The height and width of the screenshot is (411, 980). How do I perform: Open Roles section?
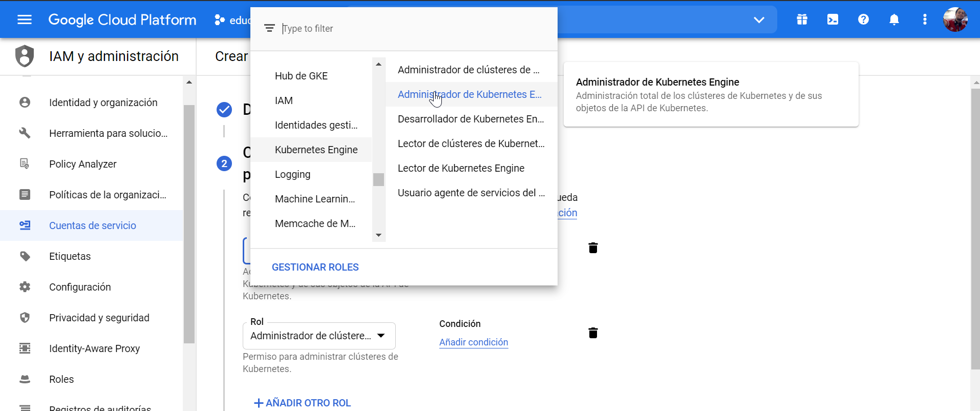point(61,379)
